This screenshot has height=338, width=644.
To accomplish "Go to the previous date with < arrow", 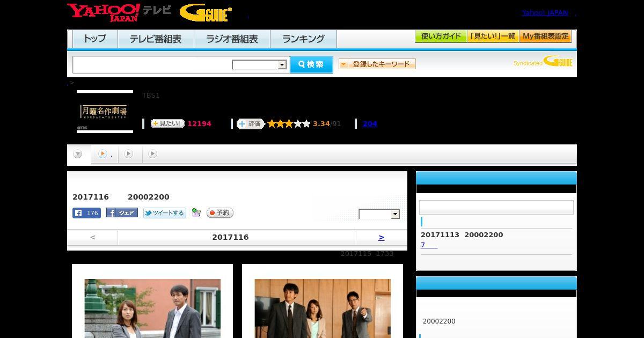I will click(x=92, y=237).
